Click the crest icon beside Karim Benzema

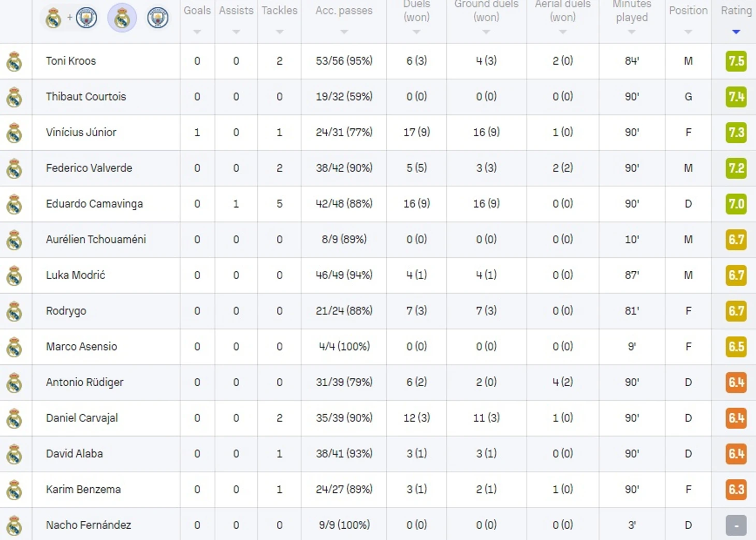point(14,490)
